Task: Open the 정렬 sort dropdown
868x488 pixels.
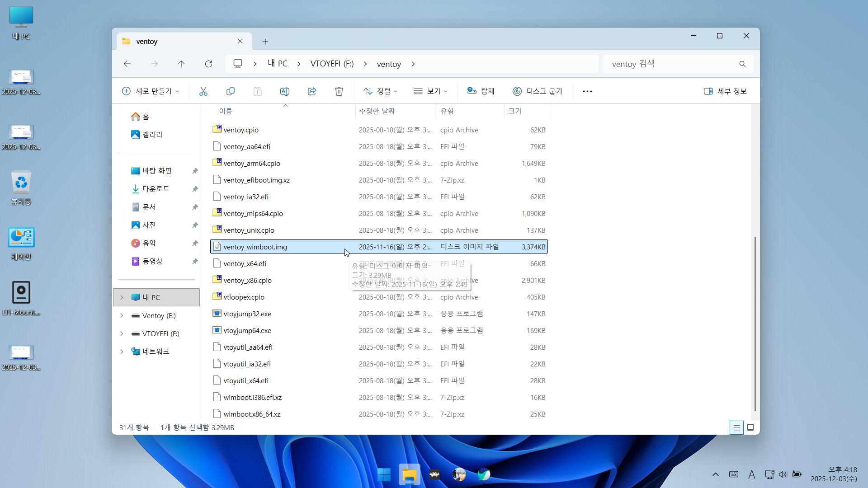Action: pyautogui.click(x=381, y=91)
